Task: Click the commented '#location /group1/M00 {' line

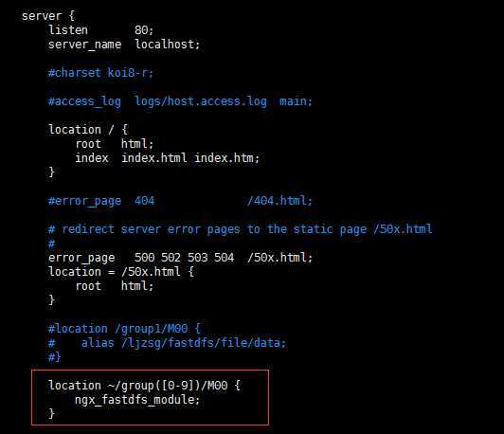Action: [124, 329]
